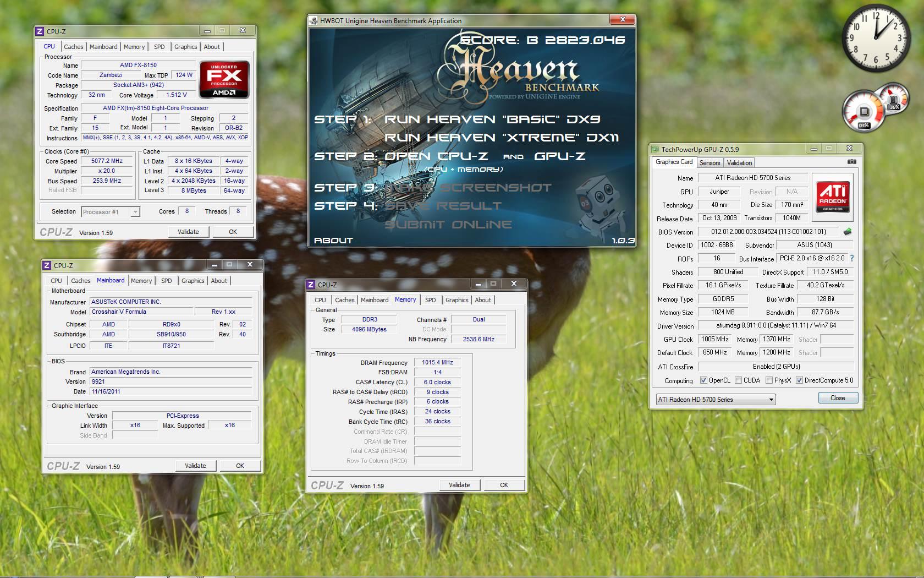Click the HWBOT Heaven window title icon

314,21
